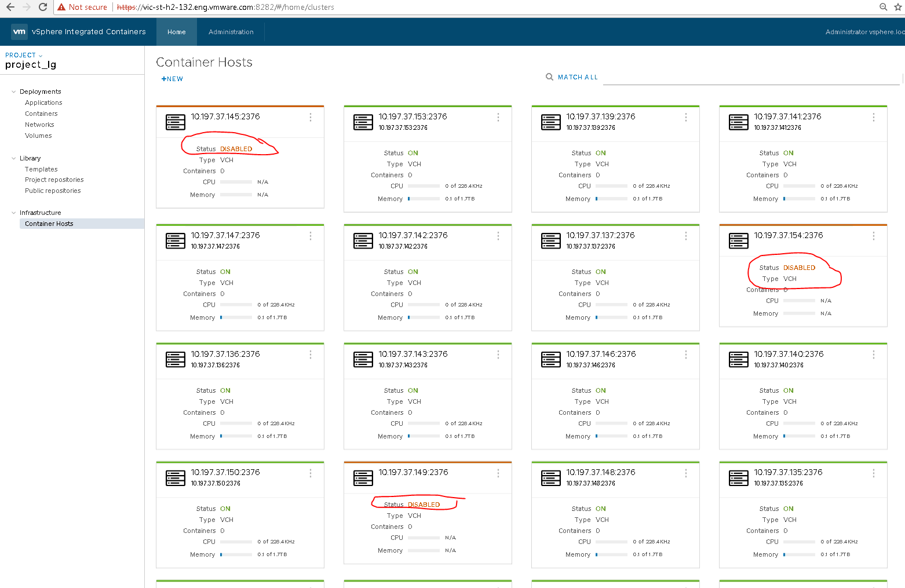The height and width of the screenshot is (588, 905).
Task: Open the three-dot menu for host 10.197.37.149:2376
Action: (498, 473)
